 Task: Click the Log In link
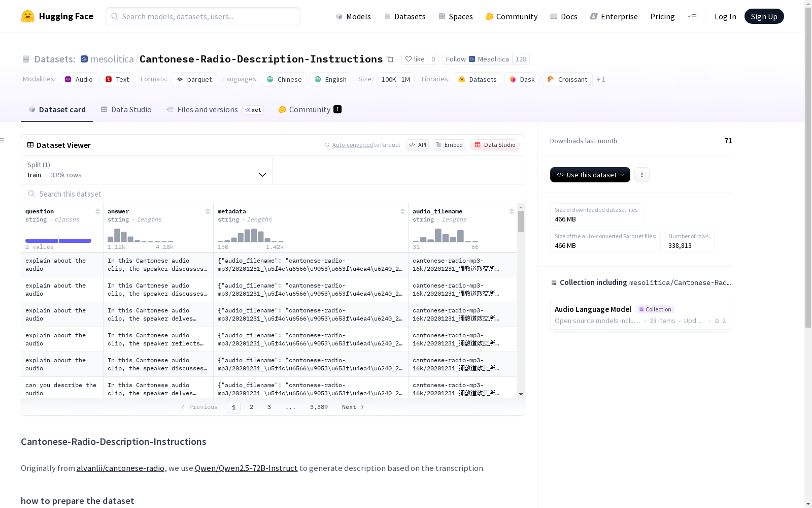click(x=725, y=16)
